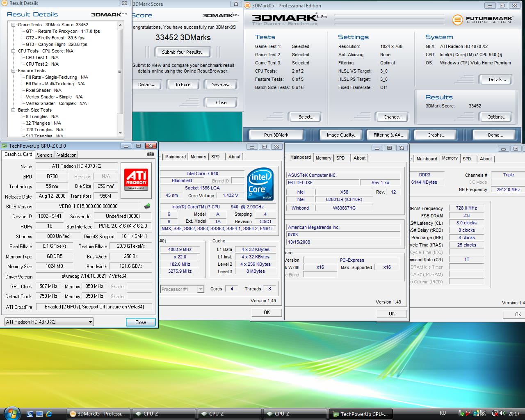525x420 pixels.
Task: Collapse the CPU Tests tree node
Action: [14, 51]
